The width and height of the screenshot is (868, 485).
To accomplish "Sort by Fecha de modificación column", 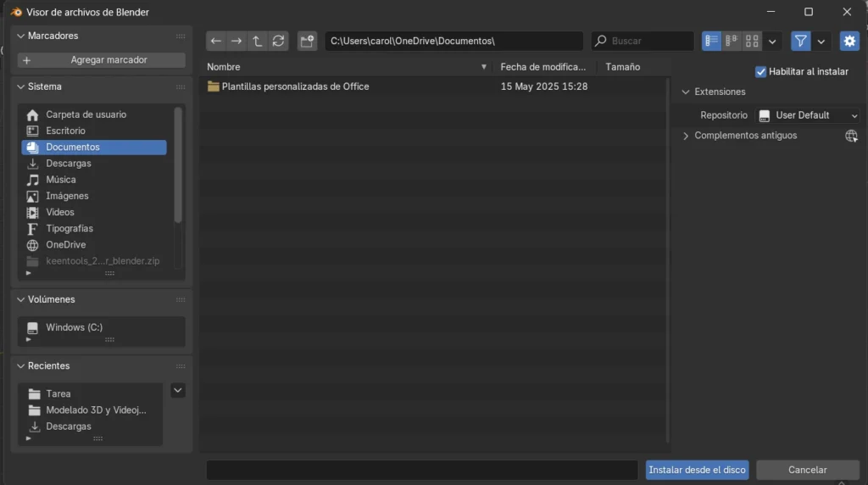I will (x=543, y=67).
